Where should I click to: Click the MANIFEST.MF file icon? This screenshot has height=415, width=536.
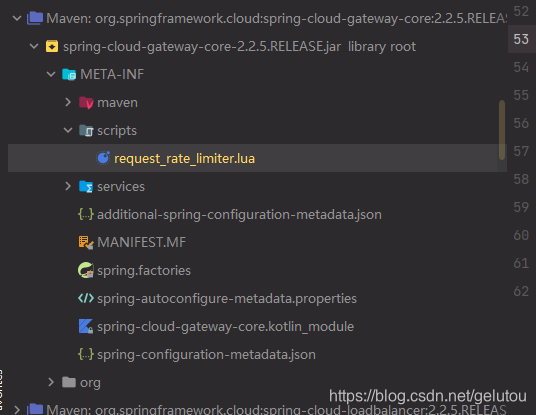[86, 242]
